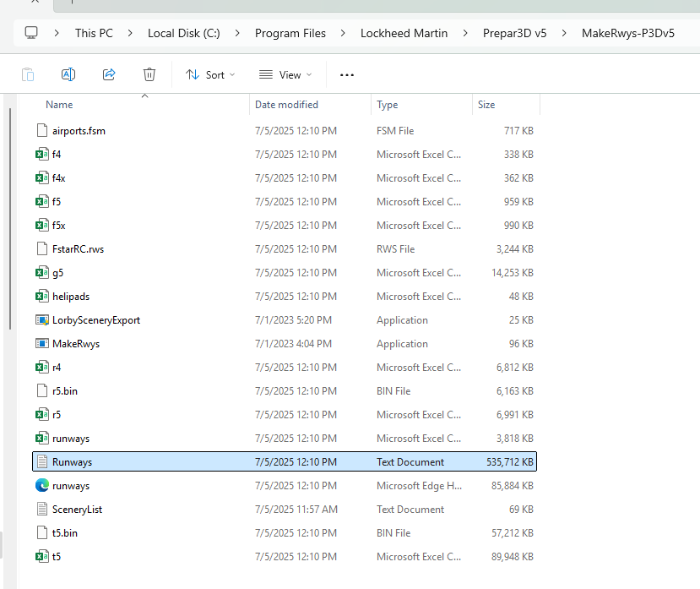Click the FSM File type cell
This screenshot has width=700, height=589.
pyautogui.click(x=395, y=130)
